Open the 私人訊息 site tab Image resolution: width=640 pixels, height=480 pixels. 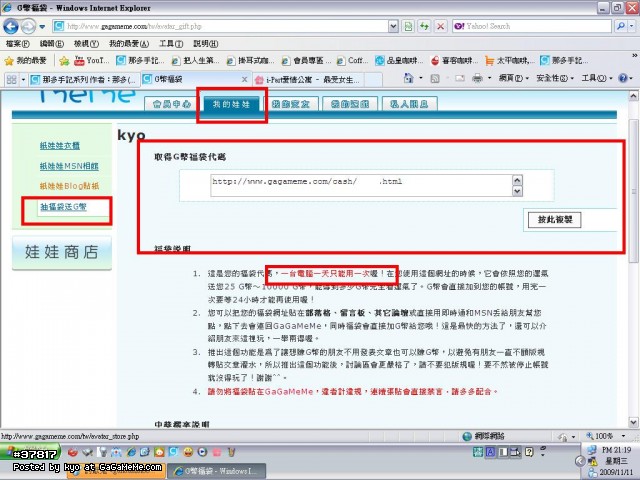click(409, 104)
